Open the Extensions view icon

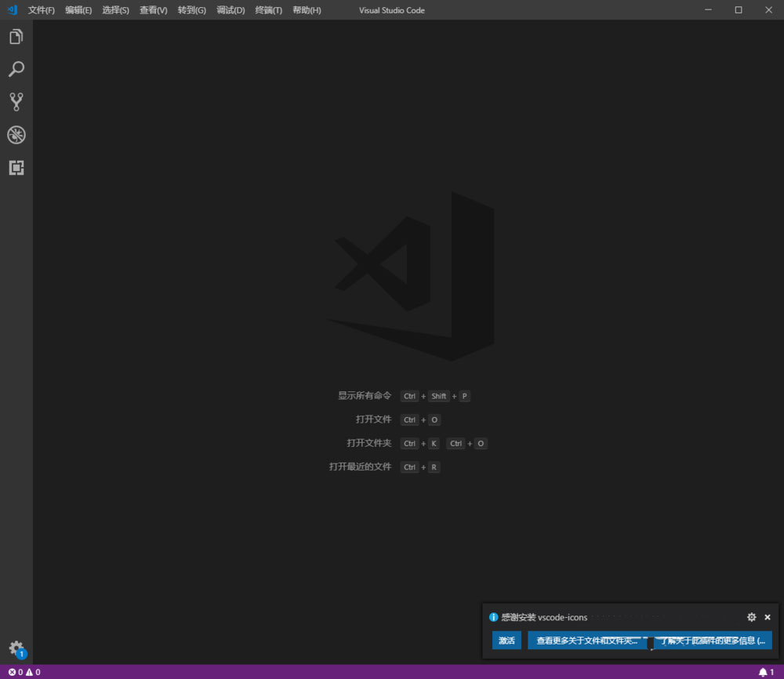pos(16,168)
